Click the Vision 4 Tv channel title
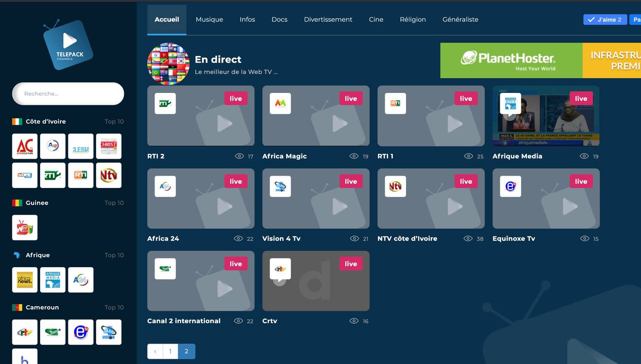This screenshot has width=641, height=364. (281, 239)
